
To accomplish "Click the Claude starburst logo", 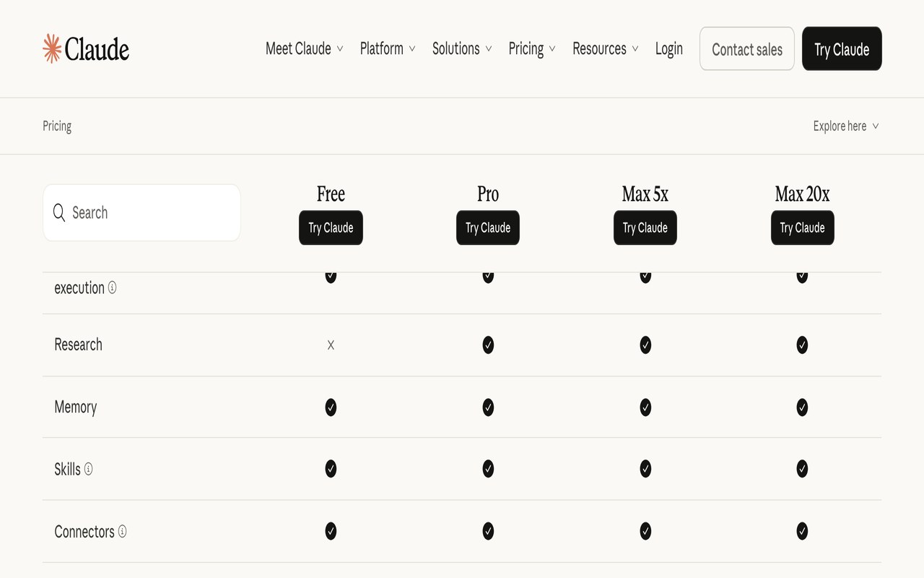I will pyautogui.click(x=52, y=48).
